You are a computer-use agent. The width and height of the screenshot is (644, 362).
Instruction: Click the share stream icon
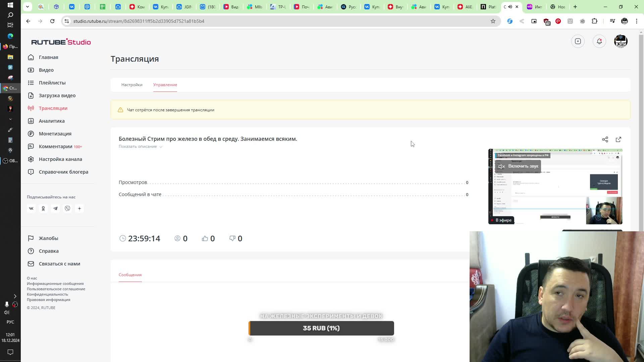605,139
